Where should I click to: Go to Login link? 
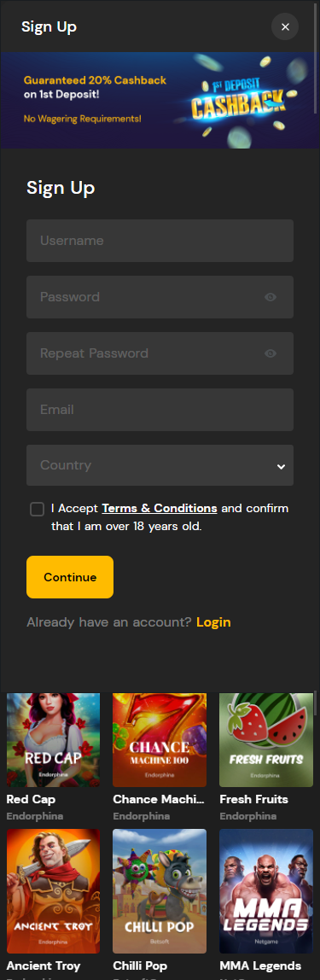pos(213,621)
